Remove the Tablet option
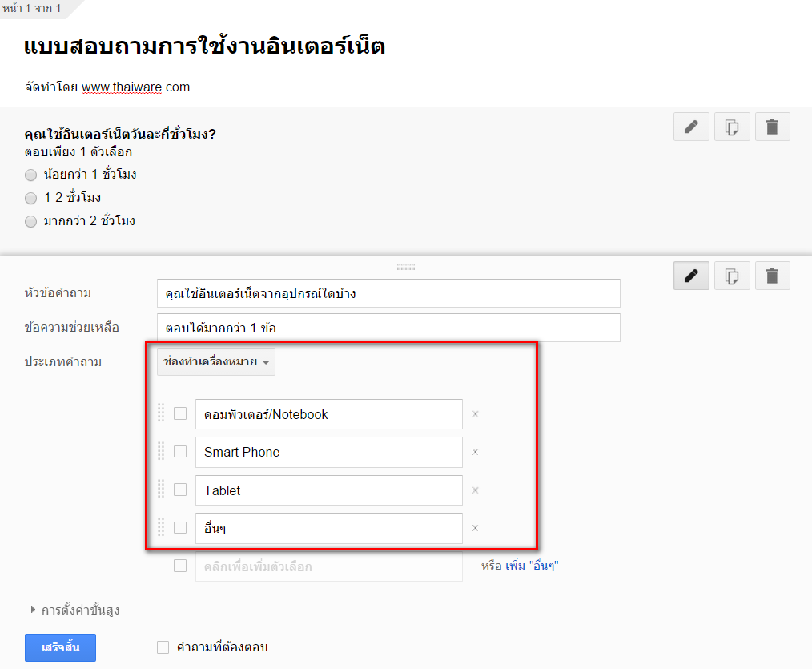The height and width of the screenshot is (669, 812). coord(475,490)
